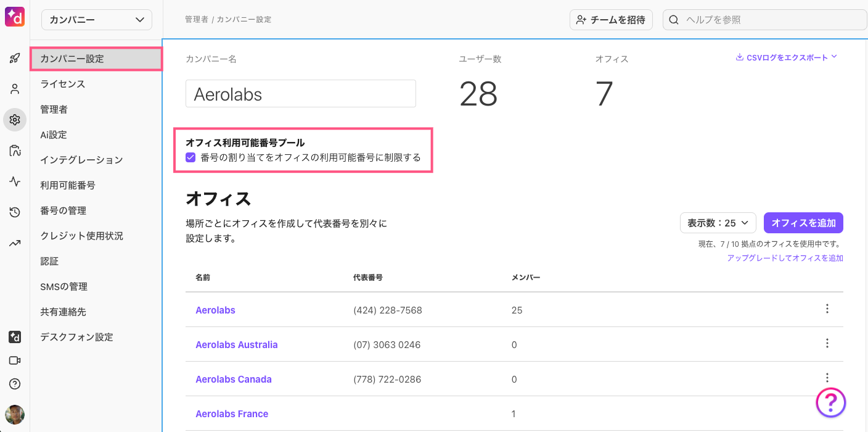Image resolution: width=868 pixels, height=432 pixels.
Task: Open the coaching clipboard icon in sidebar
Action: tap(15, 151)
